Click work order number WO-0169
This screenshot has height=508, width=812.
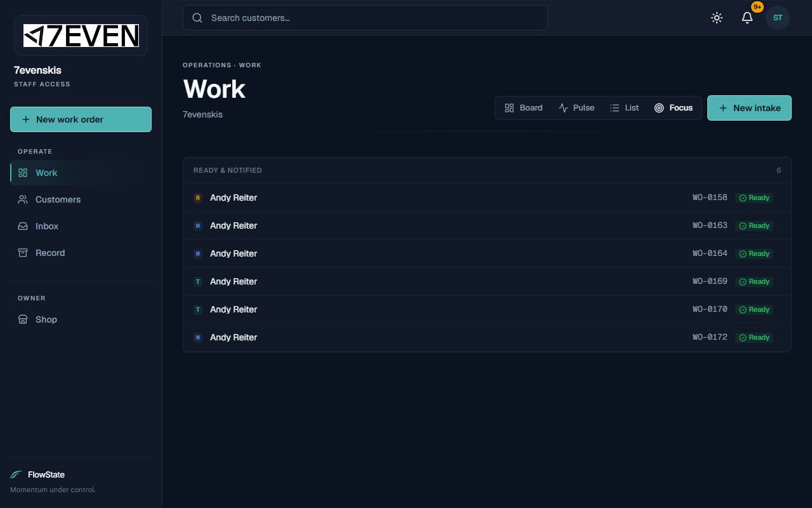point(710,281)
